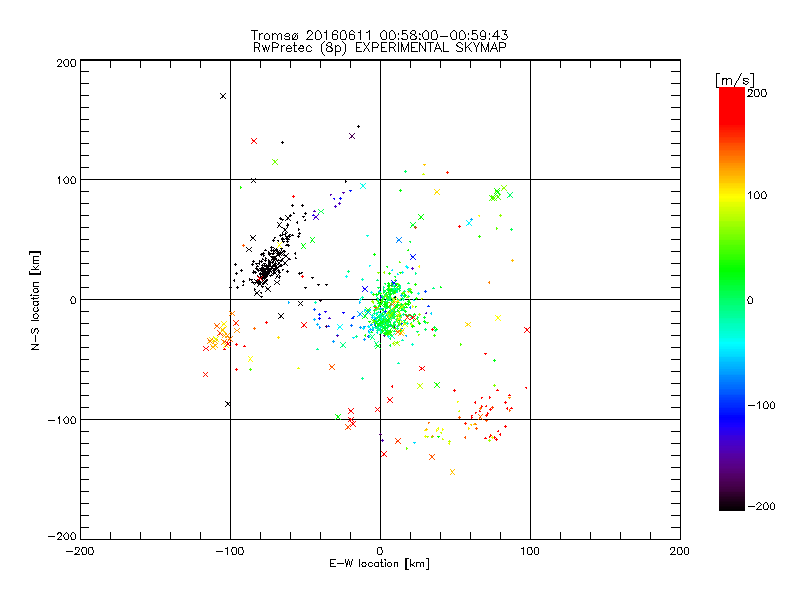This screenshot has width=800, height=600.
Task: Click the colorbar label '0'
Action: 750,301
